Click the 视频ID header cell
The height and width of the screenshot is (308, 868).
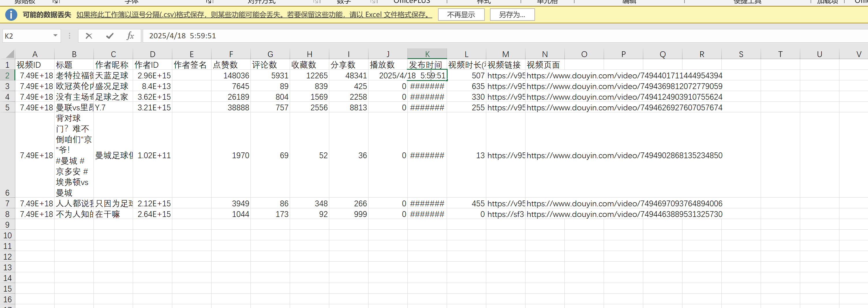(35, 65)
